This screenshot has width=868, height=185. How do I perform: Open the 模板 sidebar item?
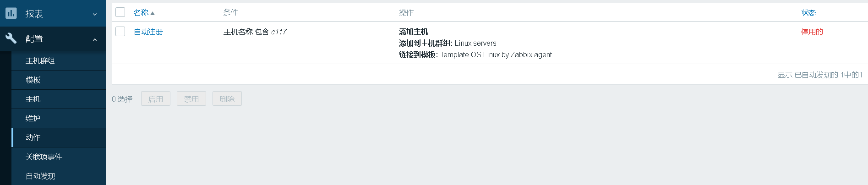click(x=33, y=80)
